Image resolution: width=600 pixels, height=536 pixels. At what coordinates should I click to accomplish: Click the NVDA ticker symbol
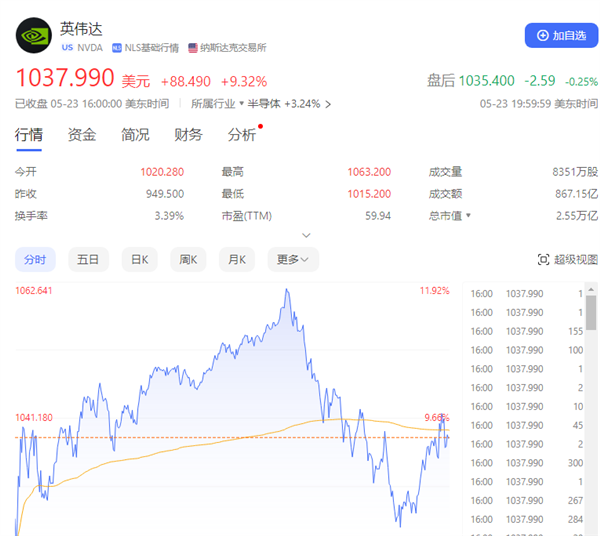[x=90, y=48]
